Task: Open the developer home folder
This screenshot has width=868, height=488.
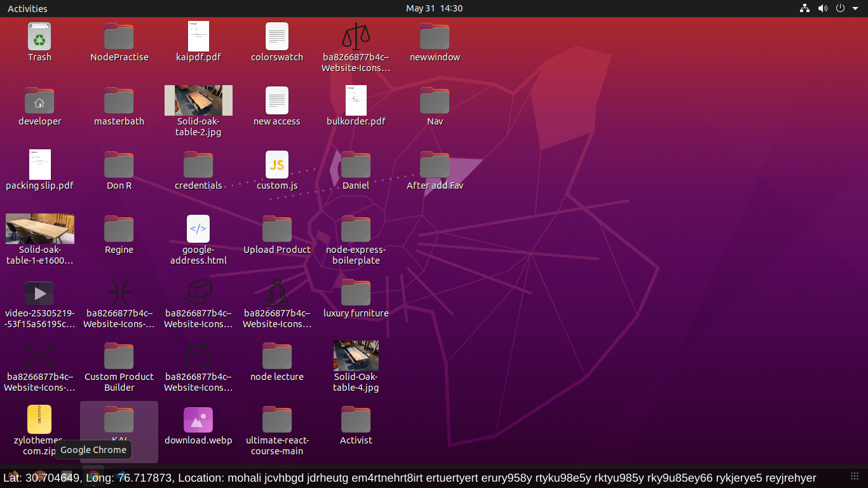Action: pos(39,101)
